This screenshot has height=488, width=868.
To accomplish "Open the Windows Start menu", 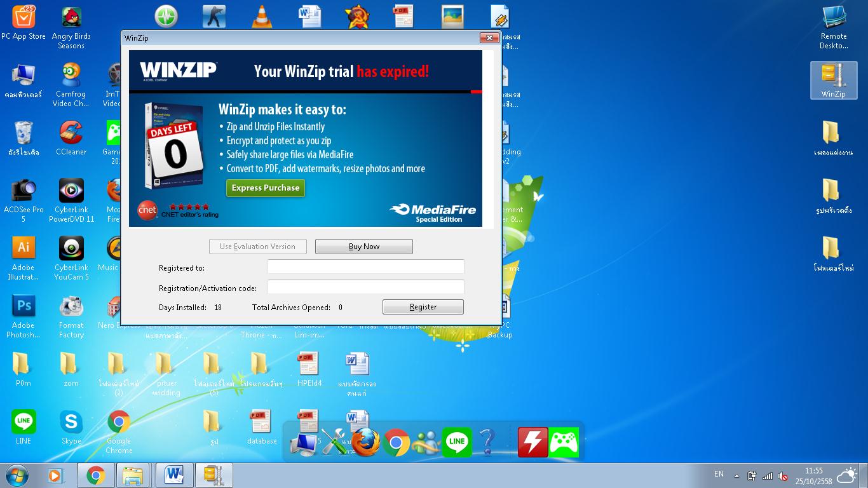I will tap(17, 475).
